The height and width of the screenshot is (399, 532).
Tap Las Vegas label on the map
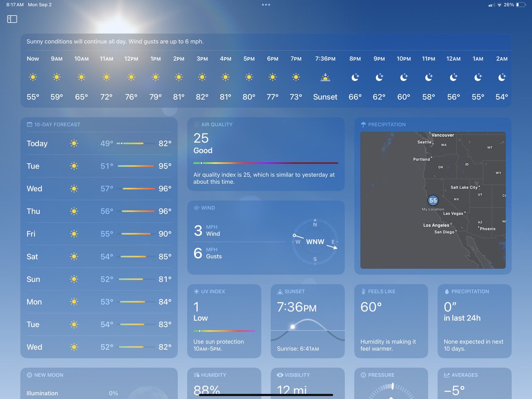453,213
